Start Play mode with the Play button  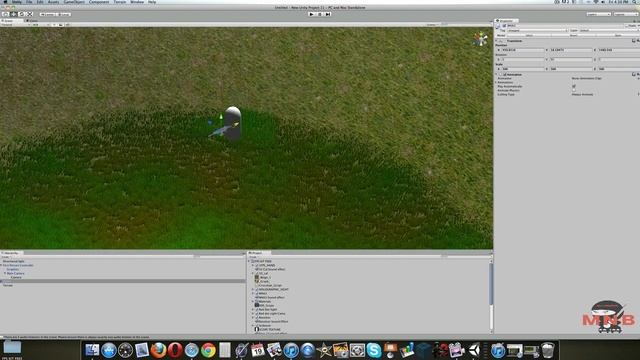point(311,14)
